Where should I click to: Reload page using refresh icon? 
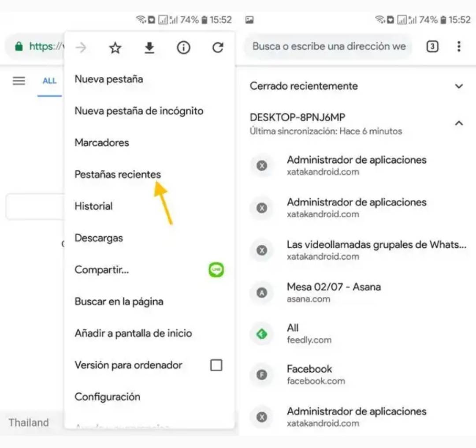coord(218,47)
